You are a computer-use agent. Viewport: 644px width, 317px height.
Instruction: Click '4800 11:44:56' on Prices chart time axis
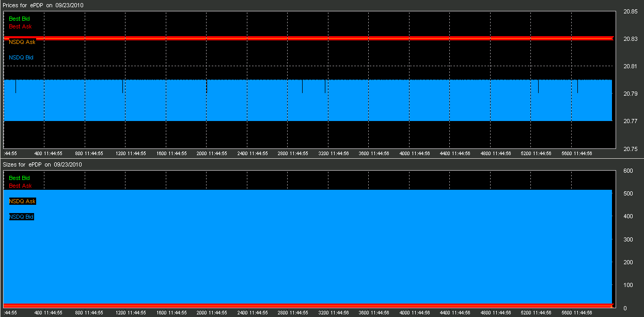pyautogui.click(x=496, y=154)
